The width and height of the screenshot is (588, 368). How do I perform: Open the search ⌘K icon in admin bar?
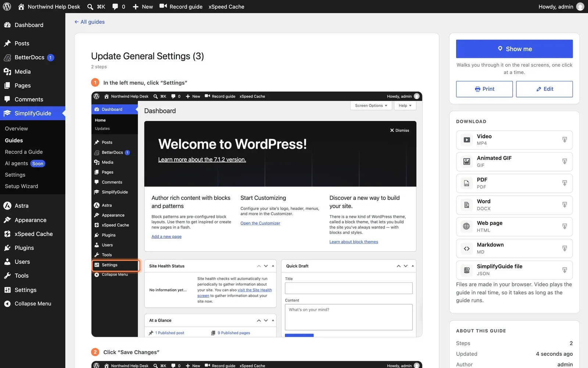point(90,7)
